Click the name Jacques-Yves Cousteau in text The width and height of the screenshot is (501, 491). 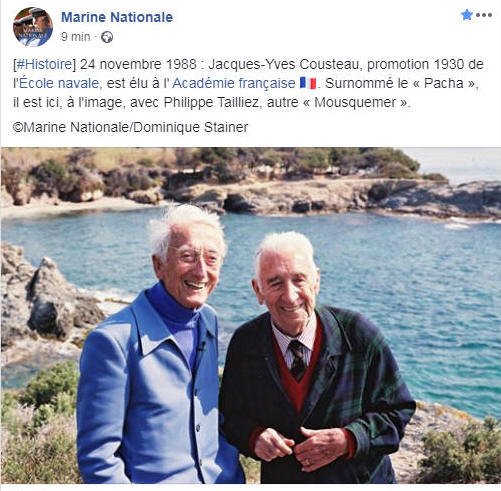pos(283,64)
